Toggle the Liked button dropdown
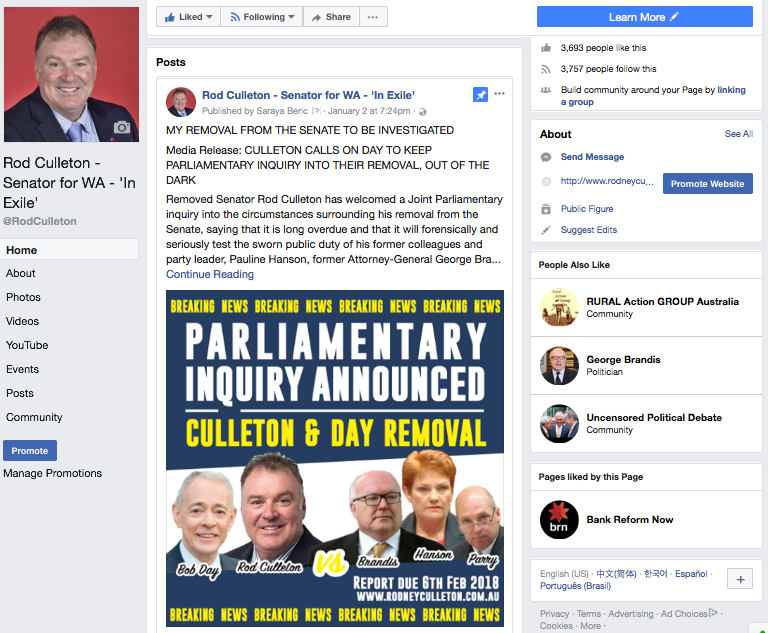Image resolution: width=768 pixels, height=633 pixels. [x=189, y=17]
